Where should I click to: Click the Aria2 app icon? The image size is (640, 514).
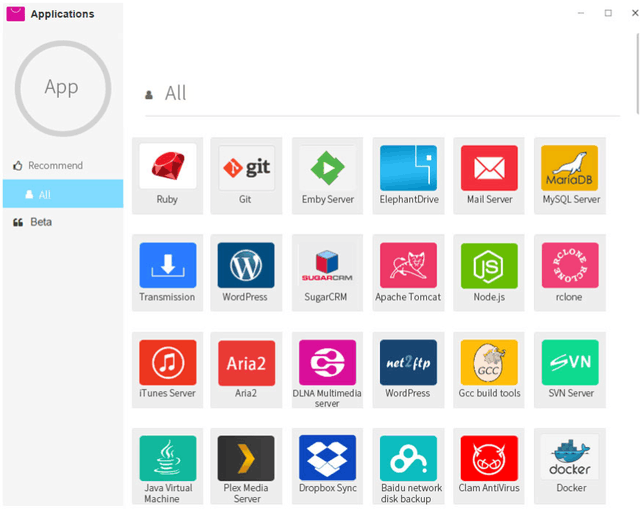pyautogui.click(x=246, y=362)
